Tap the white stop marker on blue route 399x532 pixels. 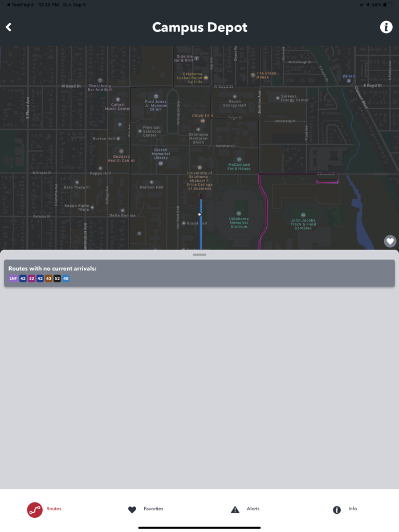tap(199, 214)
